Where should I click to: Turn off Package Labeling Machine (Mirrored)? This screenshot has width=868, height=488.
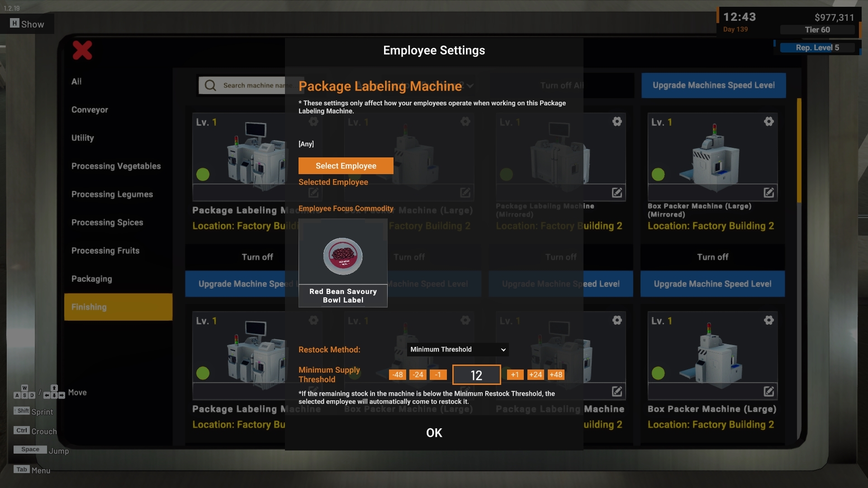tap(561, 257)
